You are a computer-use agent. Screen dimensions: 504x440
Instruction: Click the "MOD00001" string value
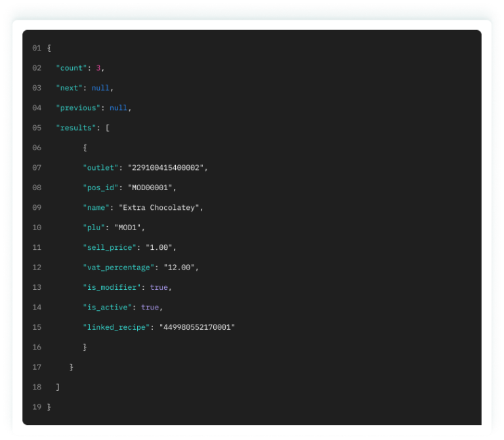(151, 188)
